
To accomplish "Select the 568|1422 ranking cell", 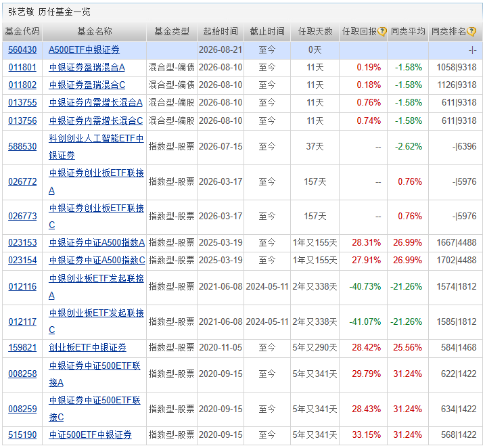I will click(459, 434).
